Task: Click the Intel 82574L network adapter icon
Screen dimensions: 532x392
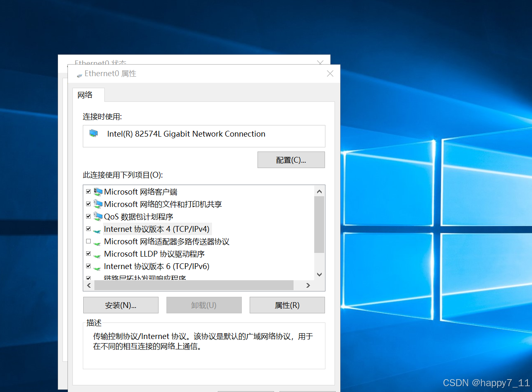Action: [94, 134]
